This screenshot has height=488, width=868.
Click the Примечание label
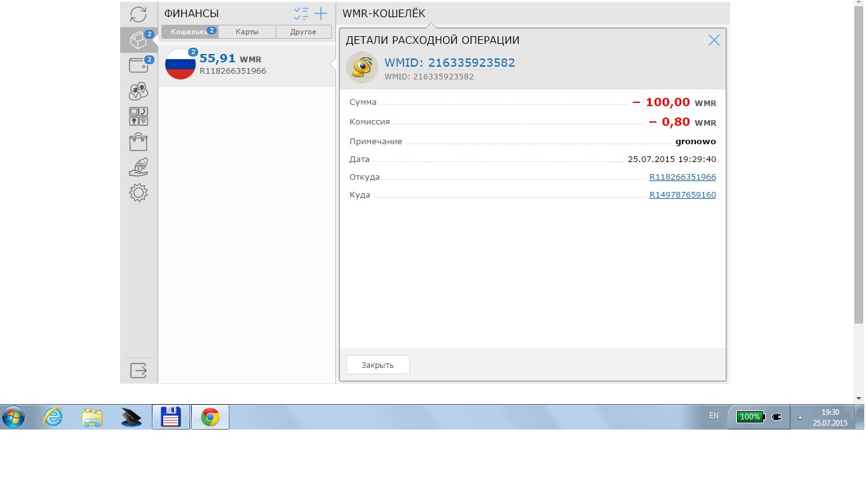pyautogui.click(x=376, y=142)
